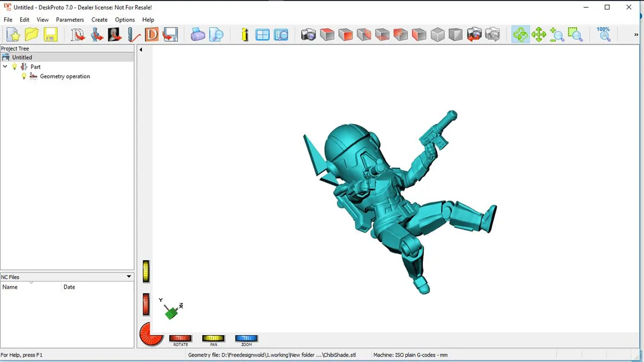Click the yellow geometry information 'i' icon
The height and width of the screenshot is (362, 644).
(x=244, y=35)
